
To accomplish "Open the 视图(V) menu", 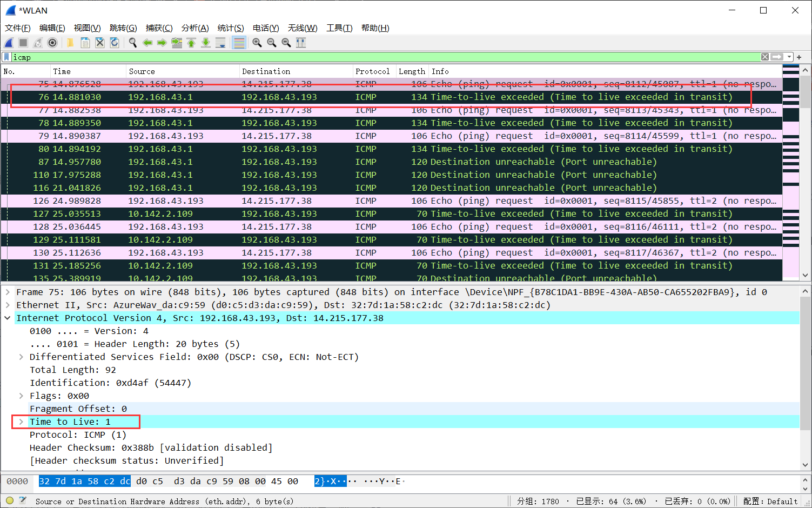I will pos(87,28).
